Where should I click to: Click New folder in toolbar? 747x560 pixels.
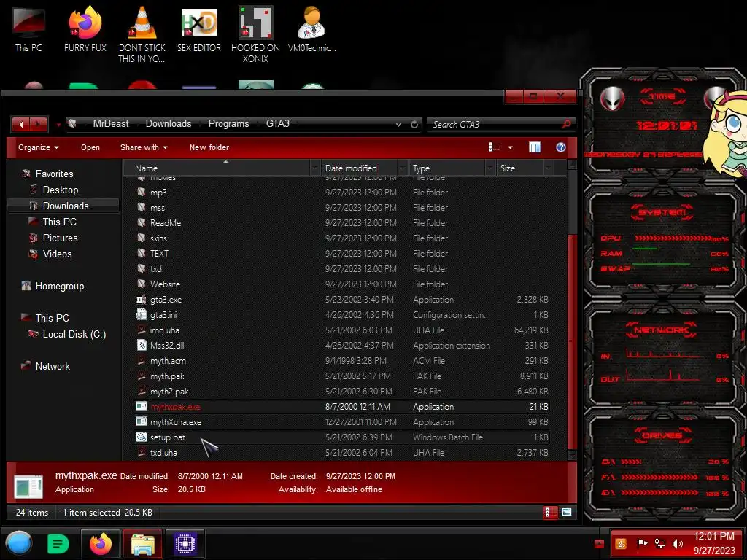click(209, 147)
